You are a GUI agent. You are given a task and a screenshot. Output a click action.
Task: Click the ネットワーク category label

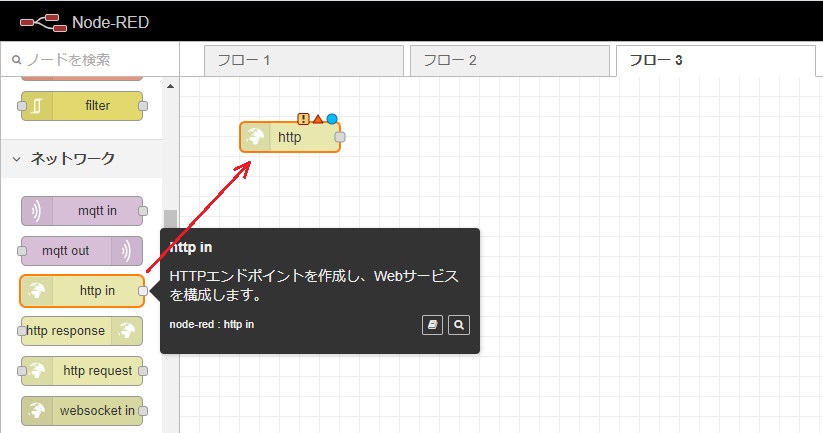(x=72, y=159)
